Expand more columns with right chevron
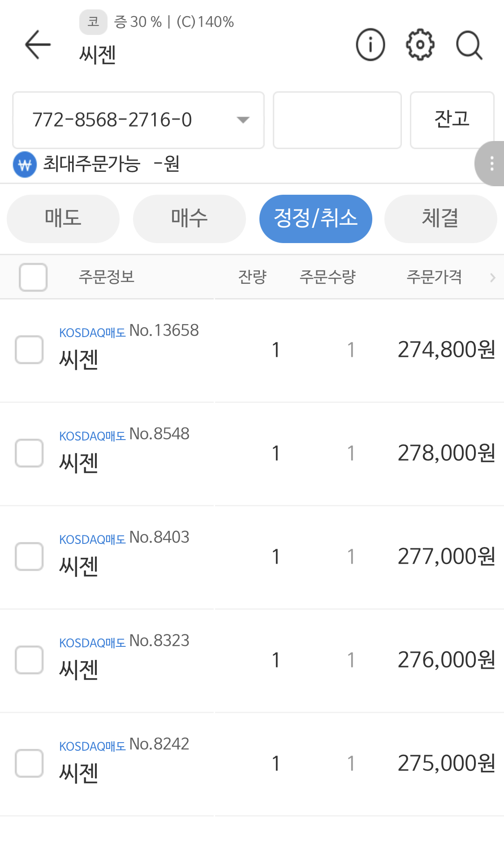 (493, 278)
